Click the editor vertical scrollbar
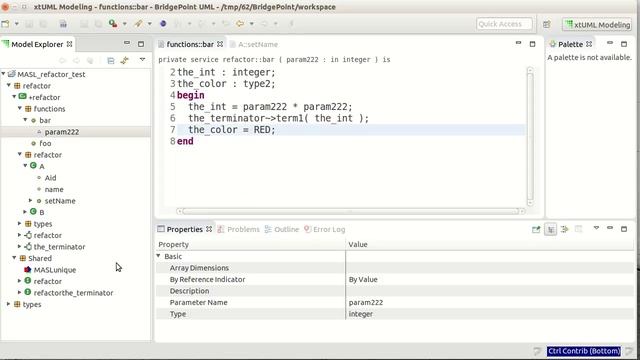 [530, 137]
